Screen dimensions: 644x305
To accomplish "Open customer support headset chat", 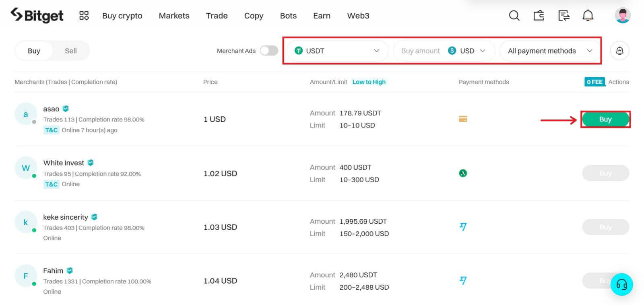I will pyautogui.click(x=621, y=284).
